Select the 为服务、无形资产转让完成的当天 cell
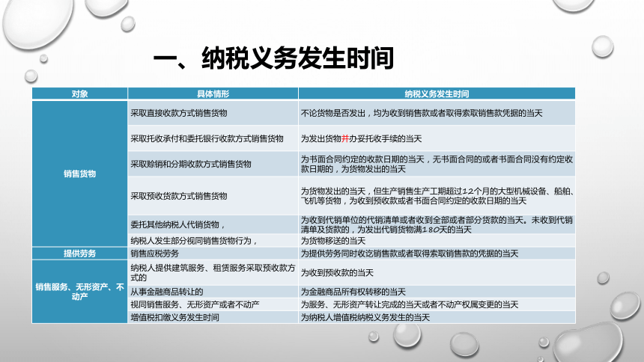 click(x=437, y=304)
